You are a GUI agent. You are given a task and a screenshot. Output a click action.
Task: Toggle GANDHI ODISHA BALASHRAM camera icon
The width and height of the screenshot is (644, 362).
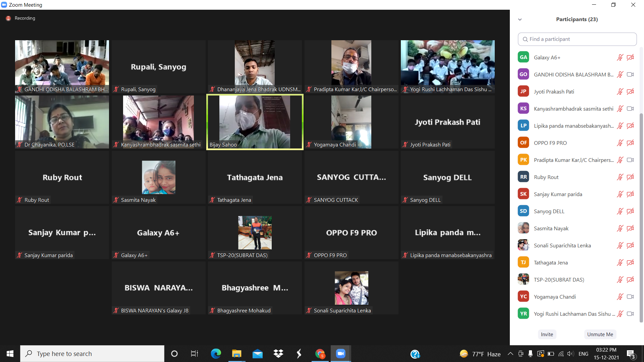[x=630, y=74]
